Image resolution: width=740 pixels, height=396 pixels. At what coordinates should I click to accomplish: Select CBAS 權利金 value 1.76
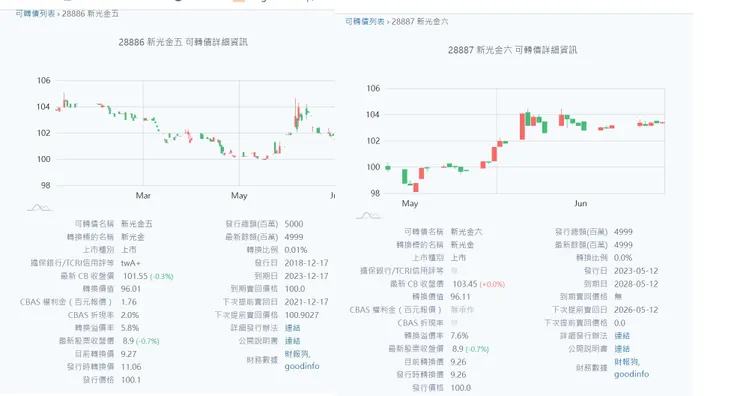coord(129,302)
